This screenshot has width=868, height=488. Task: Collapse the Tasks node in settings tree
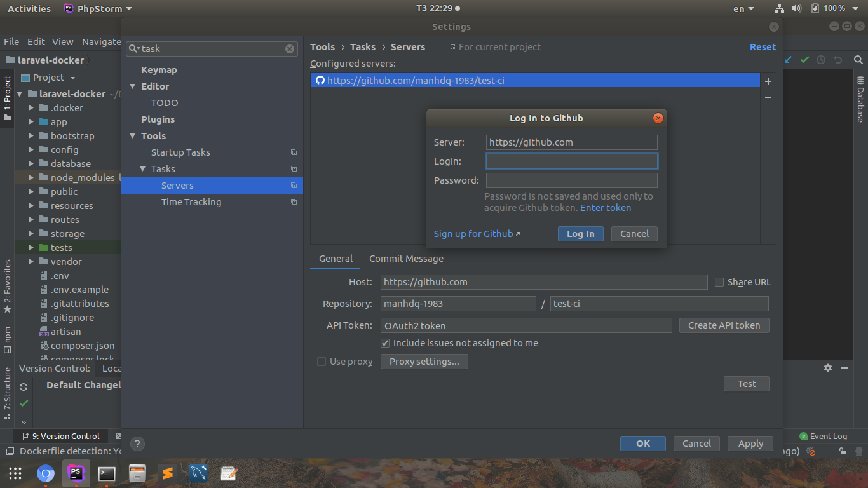[143, 169]
